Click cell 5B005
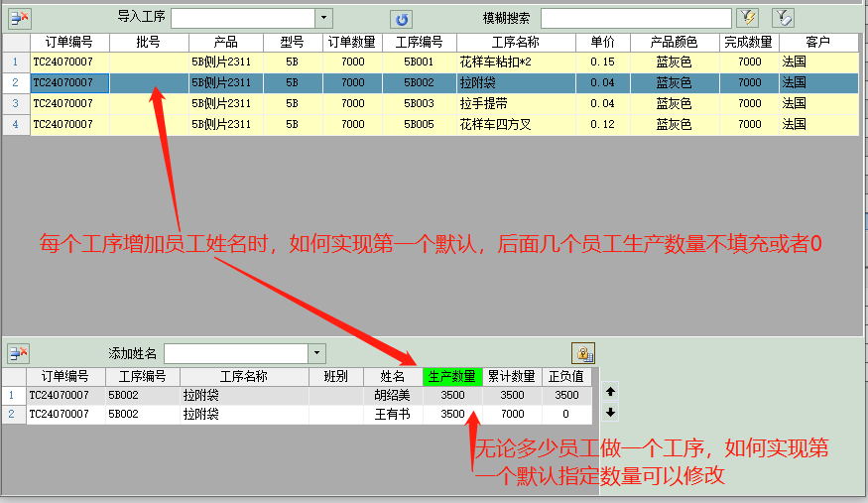Viewport: 868px width, 503px height. [419, 124]
